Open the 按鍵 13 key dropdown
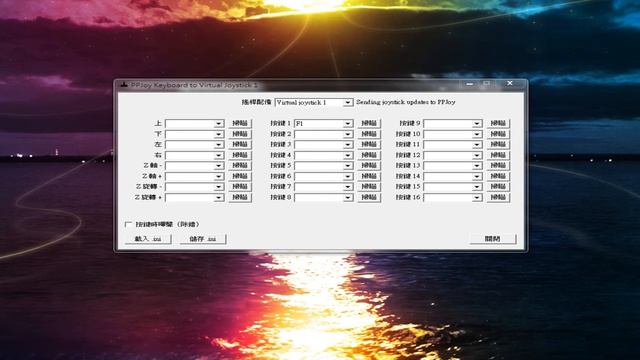Viewport: 640px width, 360px height. (x=453, y=165)
